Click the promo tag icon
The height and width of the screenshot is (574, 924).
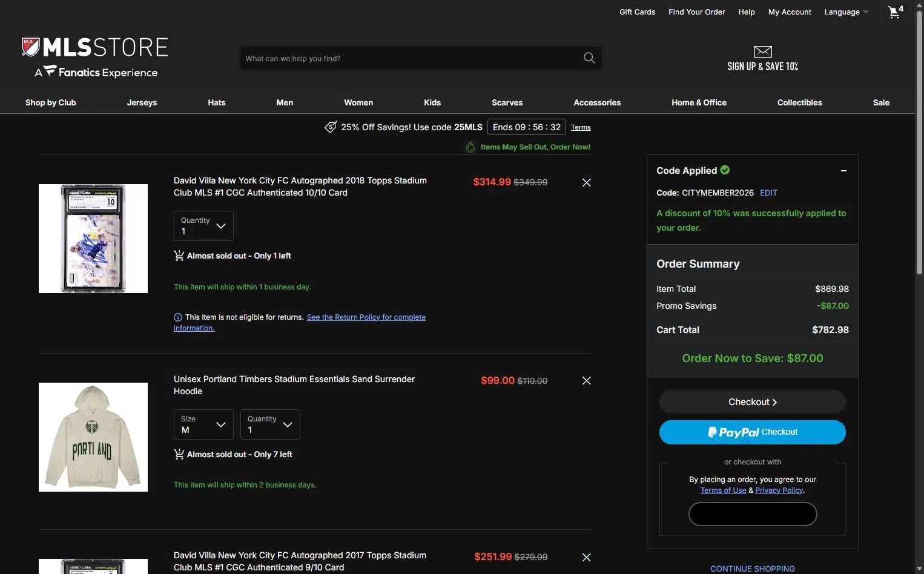331,127
